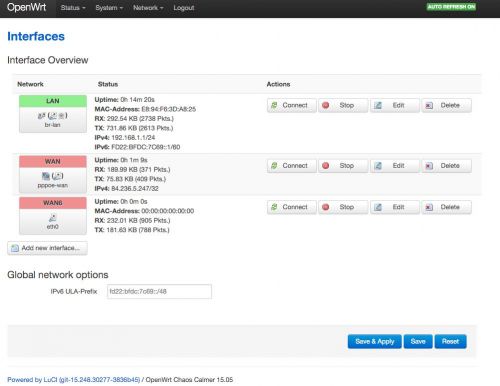The image size is (500, 386).
Task: Click the Logout menu item
Action: (x=184, y=8)
